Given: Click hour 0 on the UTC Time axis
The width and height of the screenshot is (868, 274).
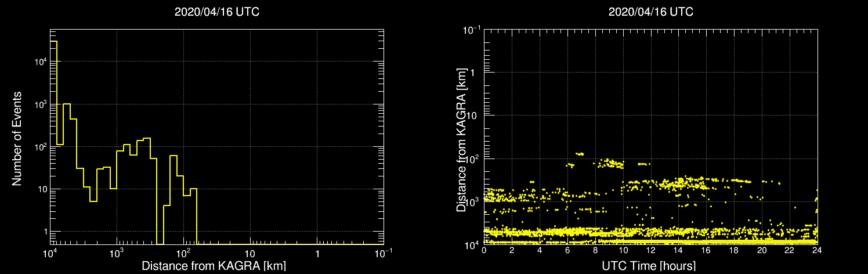Looking at the screenshot, I should 484,251.
